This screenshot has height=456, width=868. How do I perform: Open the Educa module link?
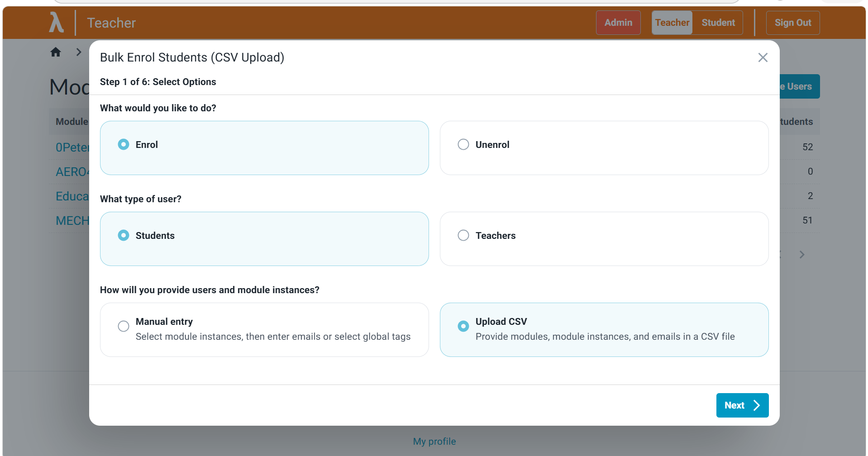click(x=72, y=196)
